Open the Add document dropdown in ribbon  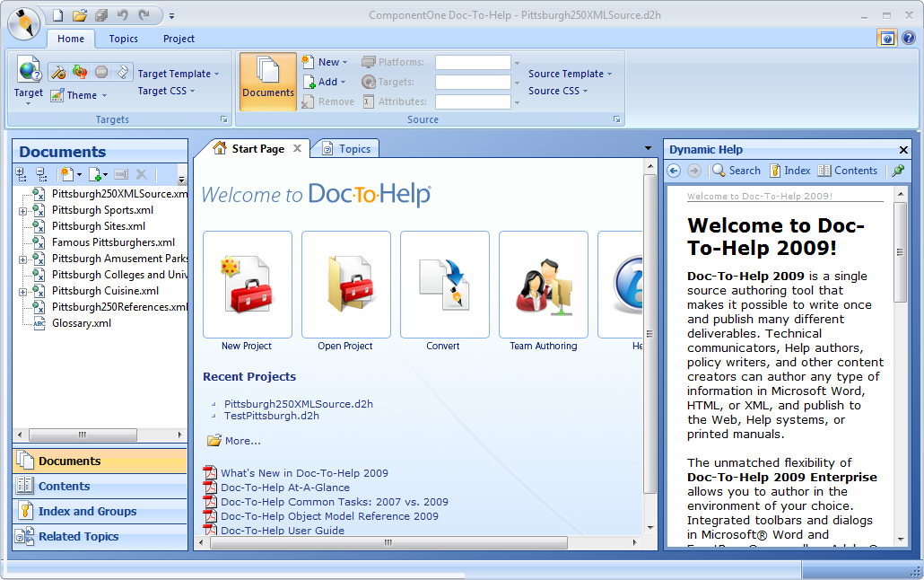click(x=324, y=82)
